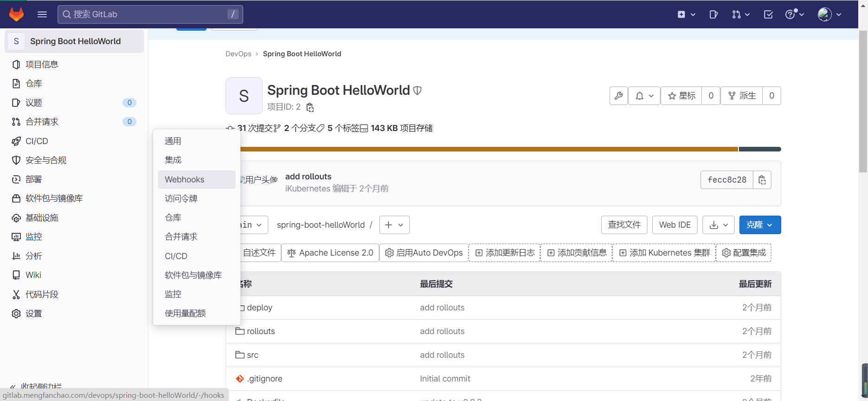The width and height of the screenshot is (868, 401).
Task: Focus the GitLab search field
Action: tap(150, 14)
